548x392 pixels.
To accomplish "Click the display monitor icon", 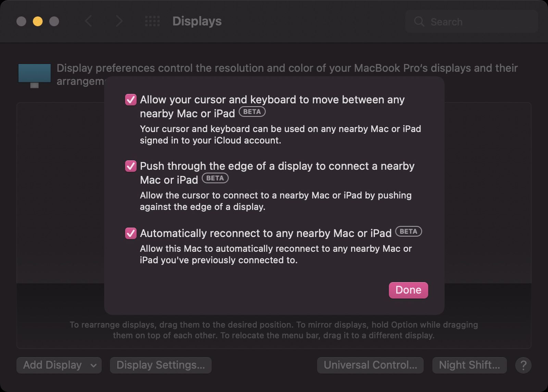I will coord(34,75).
